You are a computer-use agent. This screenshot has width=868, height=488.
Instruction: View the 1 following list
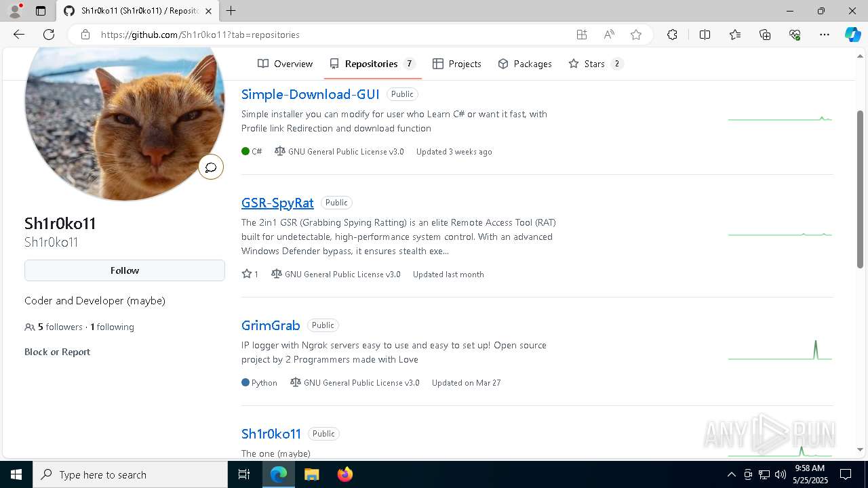point(112,327)
